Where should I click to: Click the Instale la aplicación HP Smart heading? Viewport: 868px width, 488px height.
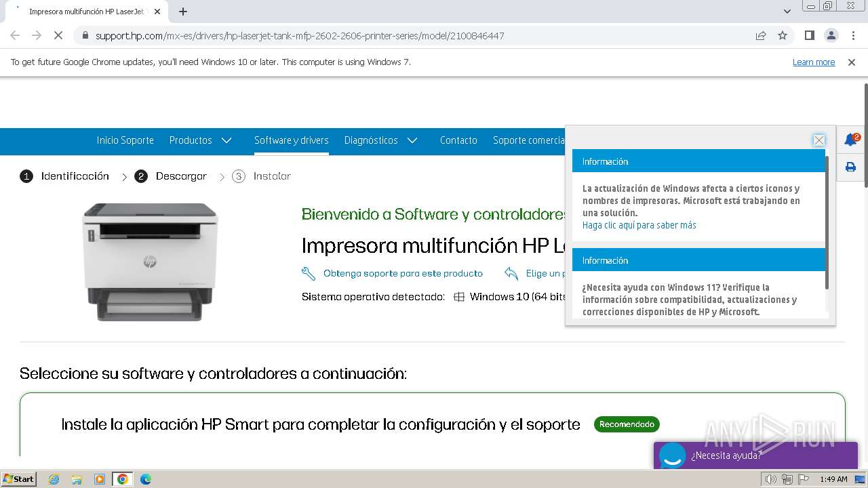point(321,424)
